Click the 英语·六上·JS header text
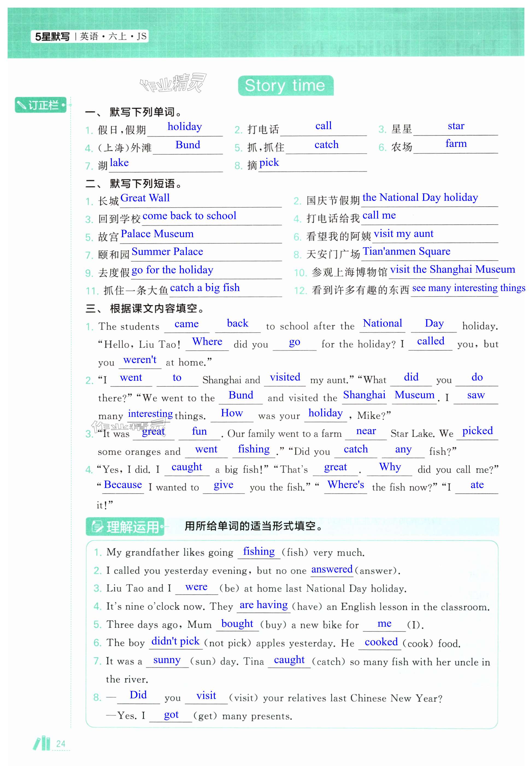The height and width of the screenshot is (773, 532). pos(113,36)
